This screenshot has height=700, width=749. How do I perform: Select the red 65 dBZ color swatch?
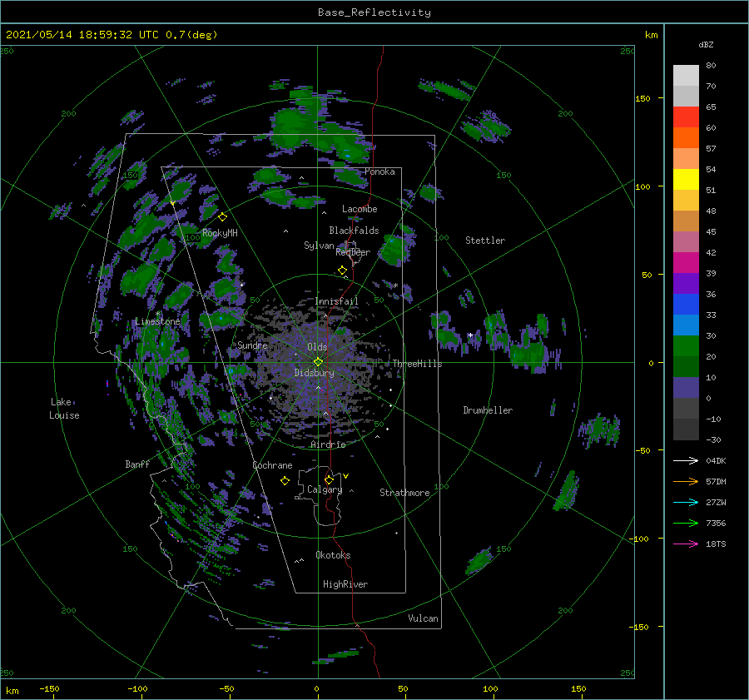click(686, 117)
